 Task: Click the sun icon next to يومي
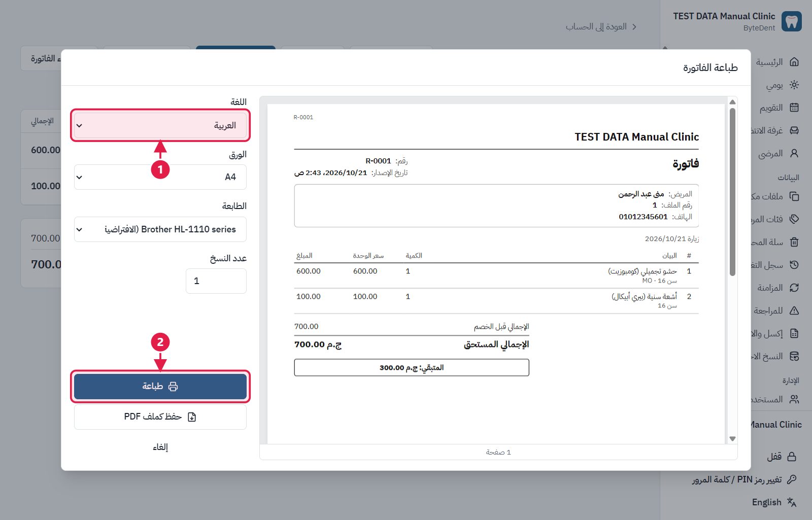pos(794,85)
